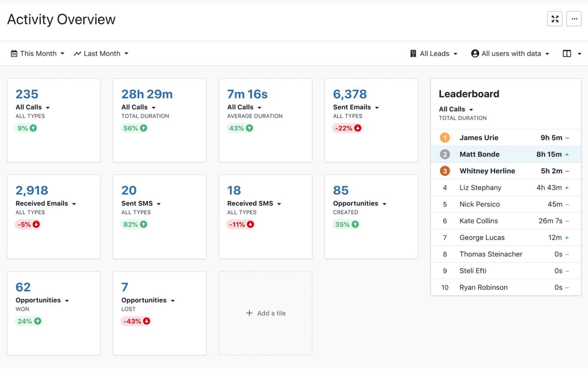This screenshot has height=369, width=588.
Task: Open the This Month date range dropdown
Action: pyautogui.click(x=38, y=53)
